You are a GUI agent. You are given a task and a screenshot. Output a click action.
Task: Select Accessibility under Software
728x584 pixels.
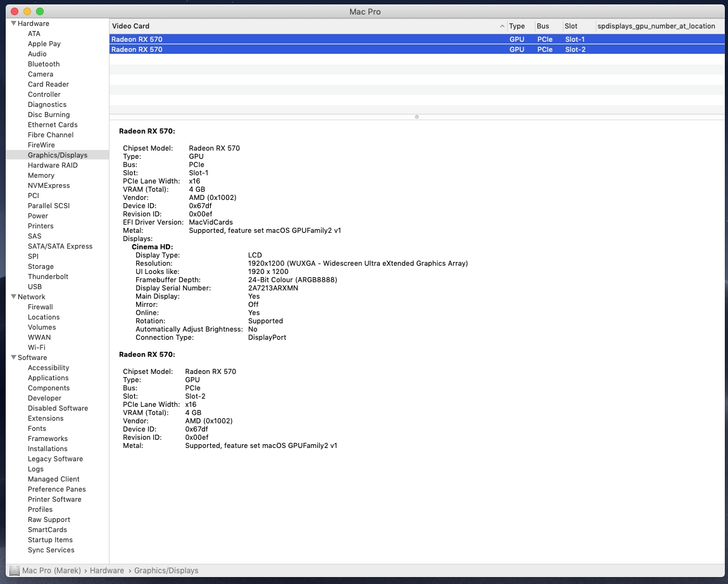tap(48, 368)
